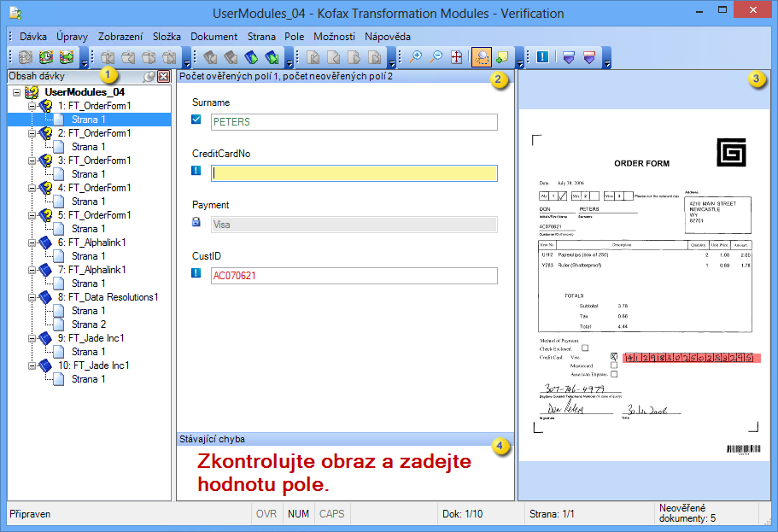Screen dimensions: 778x532
Task: Open the toolbar overflow dropdown arrow
Action: (x=520, y=61)
